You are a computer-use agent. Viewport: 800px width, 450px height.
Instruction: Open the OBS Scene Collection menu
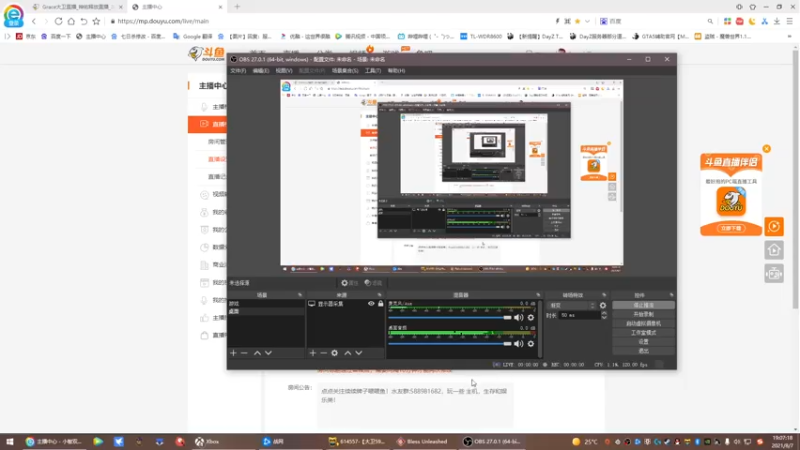[345, 71]
